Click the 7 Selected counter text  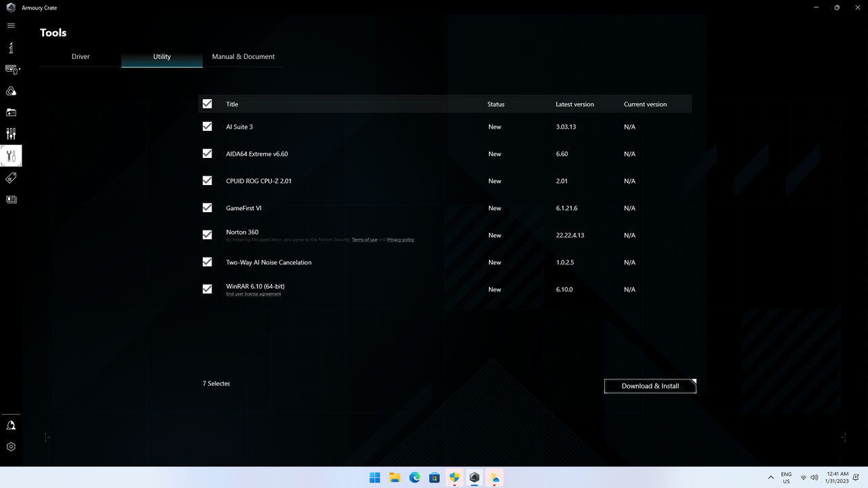click(x=216, y=384)
